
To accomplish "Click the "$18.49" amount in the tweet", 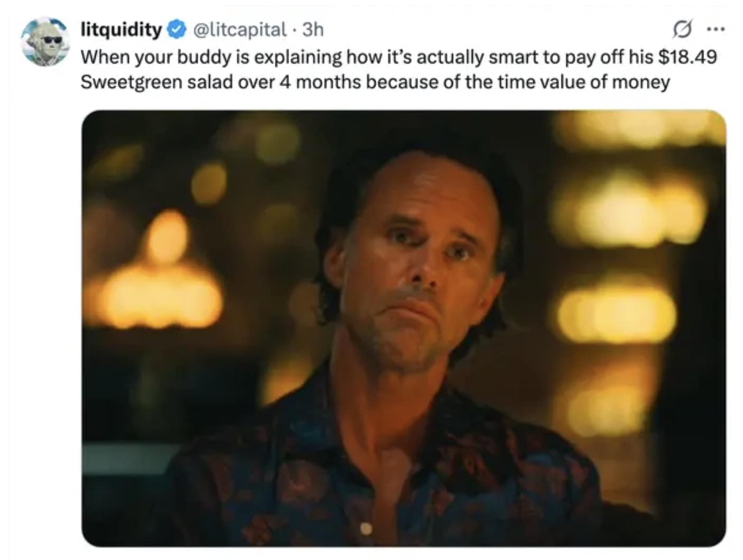I will point(687,57).
